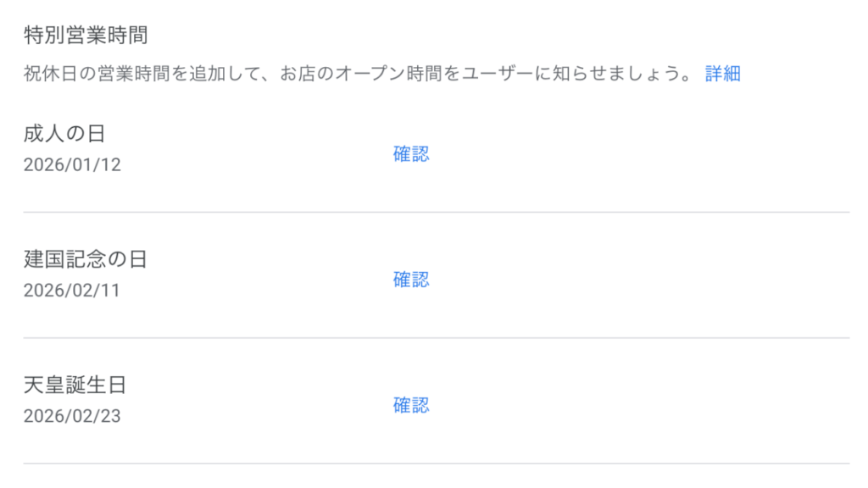Confirm hours for the first listed holiday
868x488 pixels.
point(410,153)
